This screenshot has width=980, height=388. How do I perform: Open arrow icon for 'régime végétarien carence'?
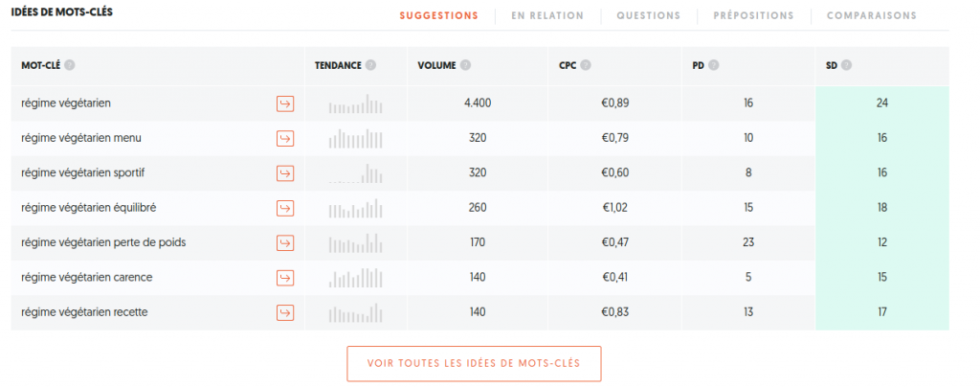pos(285,278)
